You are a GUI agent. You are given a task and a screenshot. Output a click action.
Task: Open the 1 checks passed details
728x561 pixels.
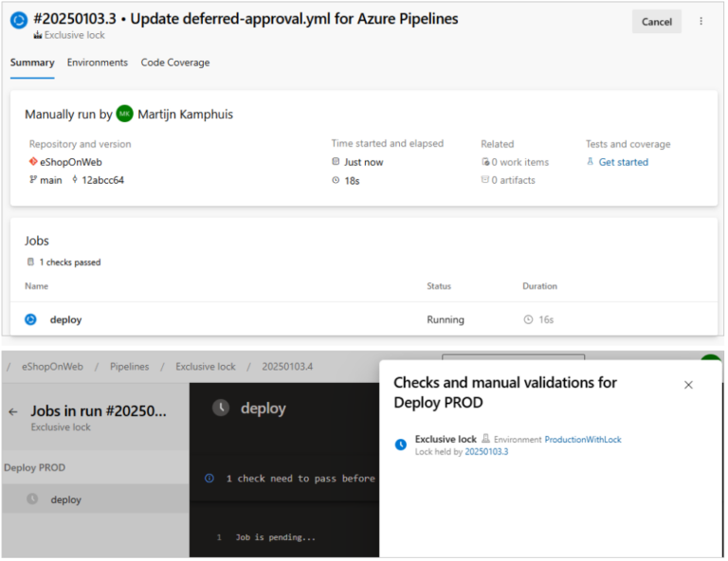(69, 262)
